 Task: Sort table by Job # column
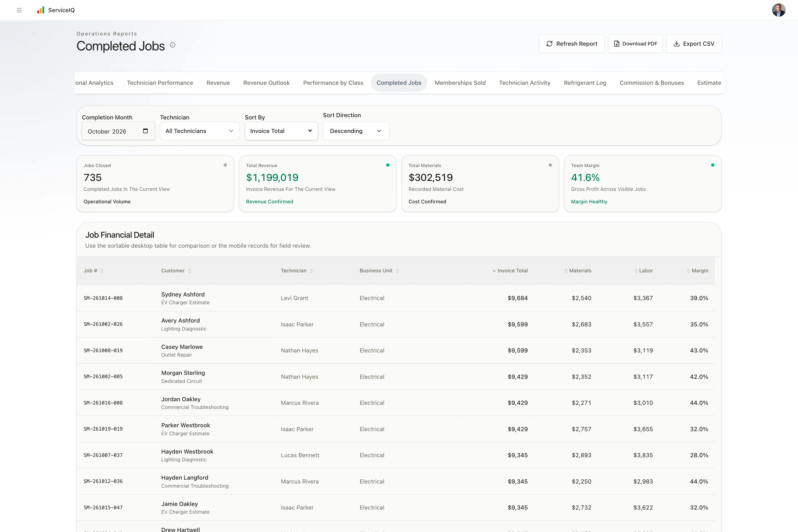click(x=94, y=271)
